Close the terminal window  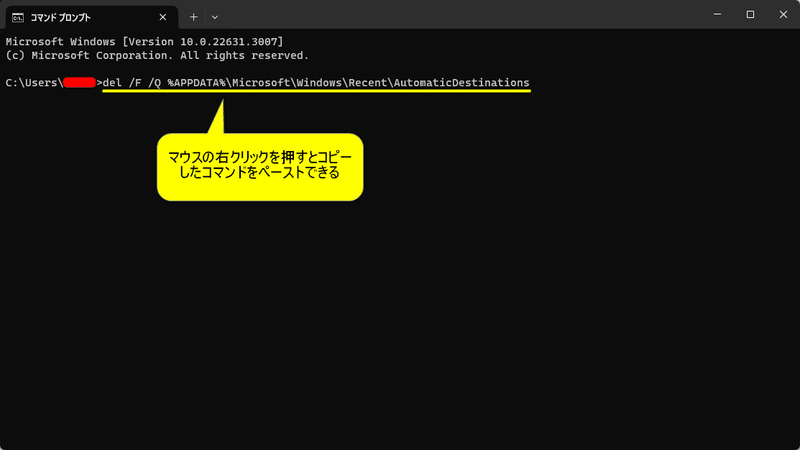coord(783,14)
